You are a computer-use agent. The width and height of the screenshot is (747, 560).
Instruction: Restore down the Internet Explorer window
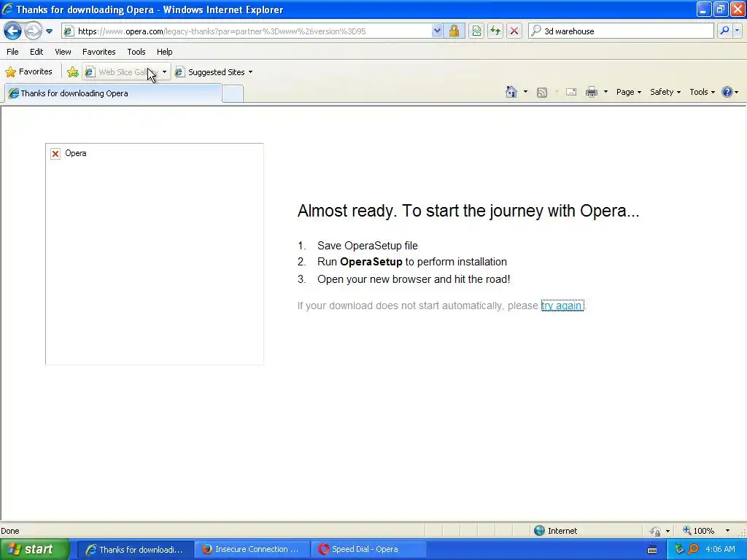(x=720, y=9)
